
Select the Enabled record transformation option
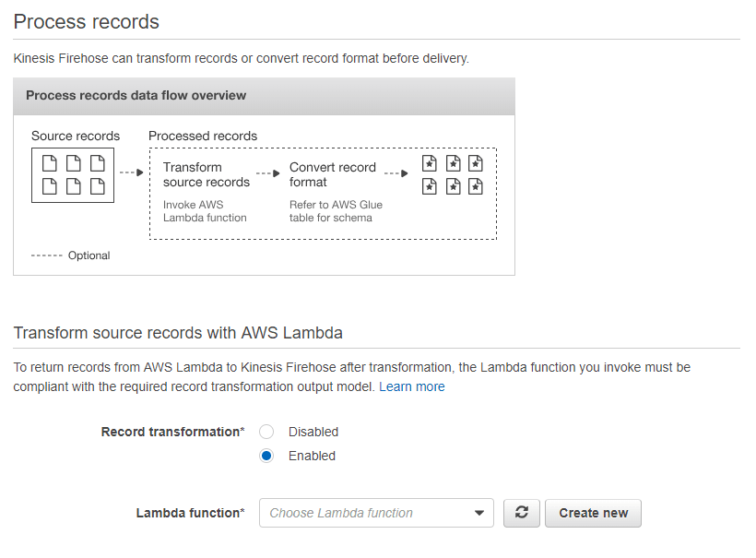pyautogui.click(x=266, y=456)
